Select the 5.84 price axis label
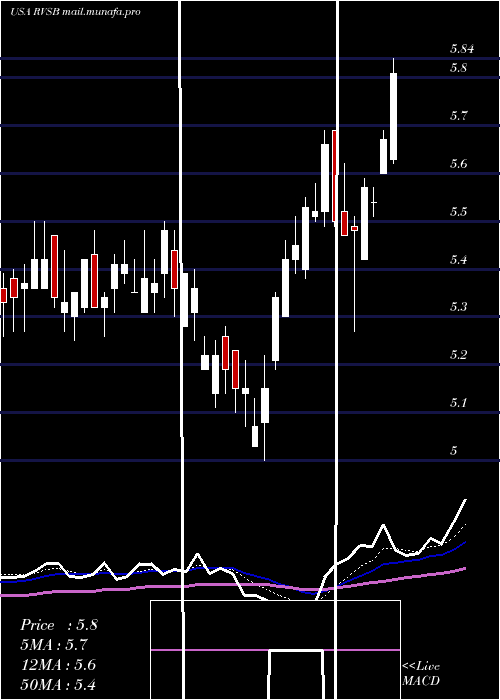 click(462, 49)
